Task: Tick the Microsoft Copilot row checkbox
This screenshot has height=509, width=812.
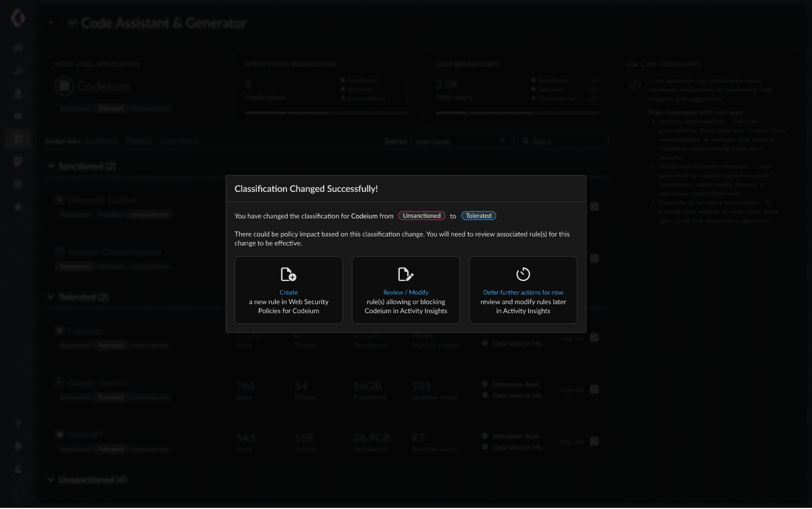Action: (594, 207)
